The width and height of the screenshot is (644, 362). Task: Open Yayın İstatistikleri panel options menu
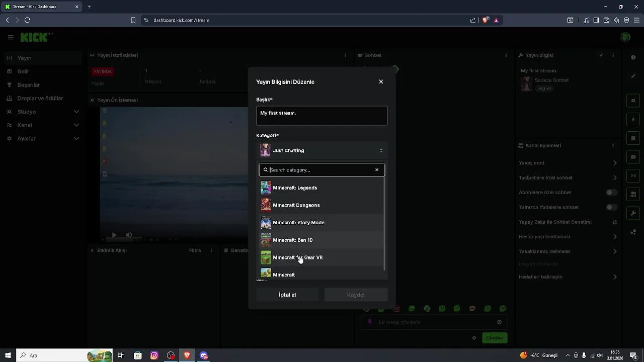tap(345, 55)
